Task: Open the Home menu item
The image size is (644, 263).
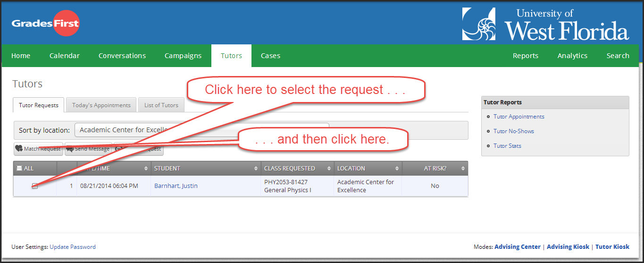Action: tap(21, 56)
